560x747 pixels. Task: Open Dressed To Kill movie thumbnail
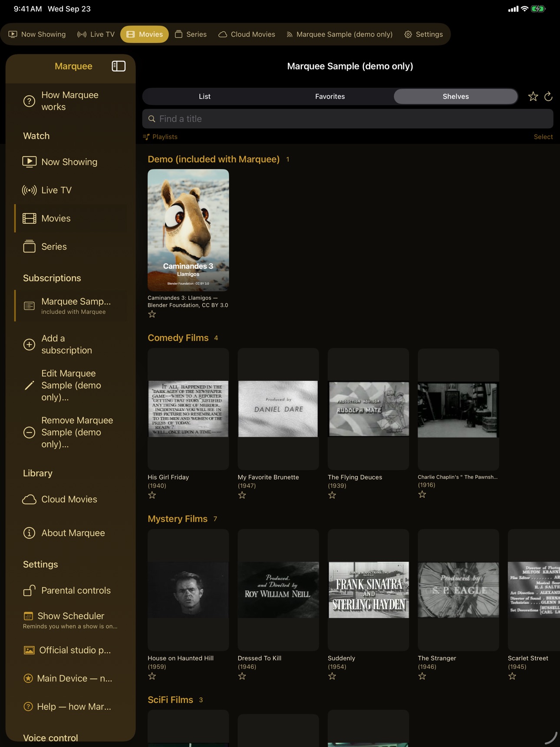click(x=278, y=590)
